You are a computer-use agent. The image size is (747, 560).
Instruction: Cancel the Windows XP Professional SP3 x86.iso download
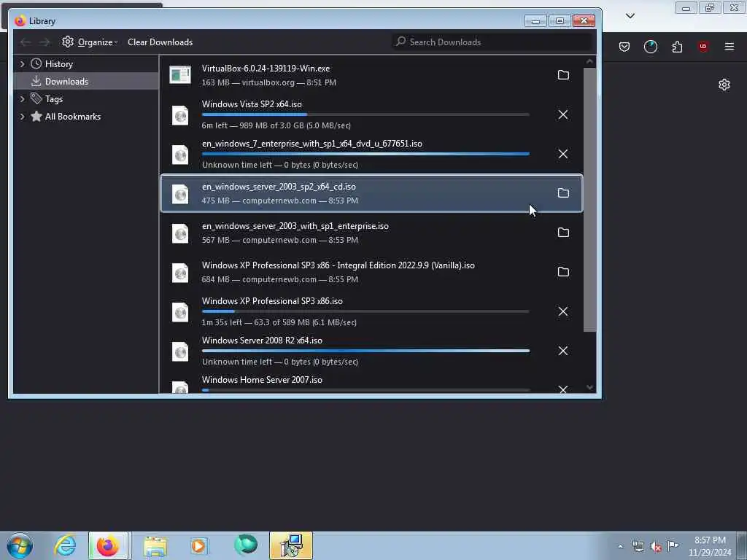pyautogui.click(x=563, y=311)
